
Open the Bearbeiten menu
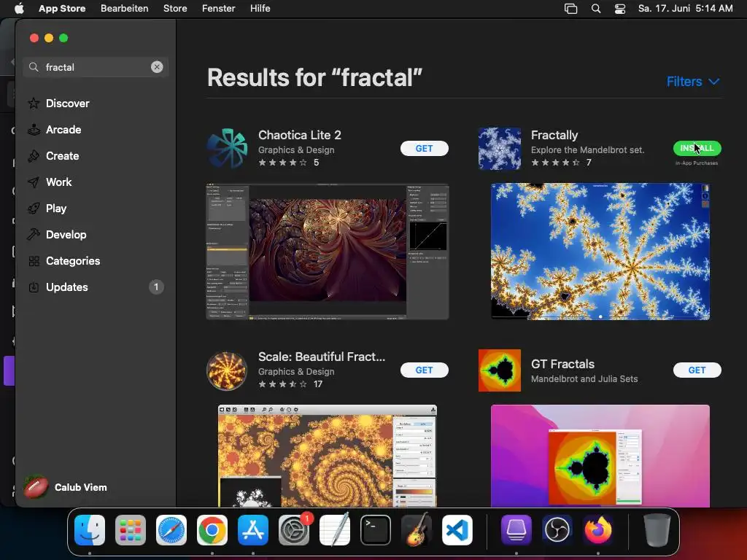[124, 9]
